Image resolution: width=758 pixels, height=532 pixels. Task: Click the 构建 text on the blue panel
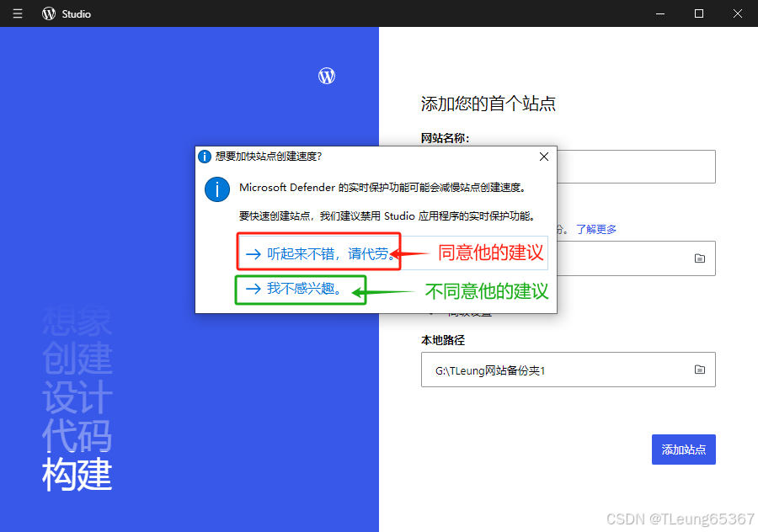[77, 475]
